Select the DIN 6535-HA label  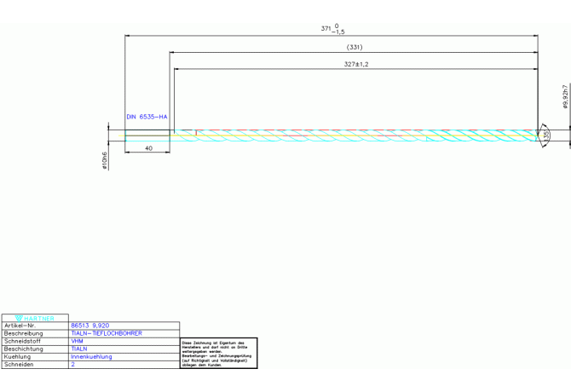(147, 116)
